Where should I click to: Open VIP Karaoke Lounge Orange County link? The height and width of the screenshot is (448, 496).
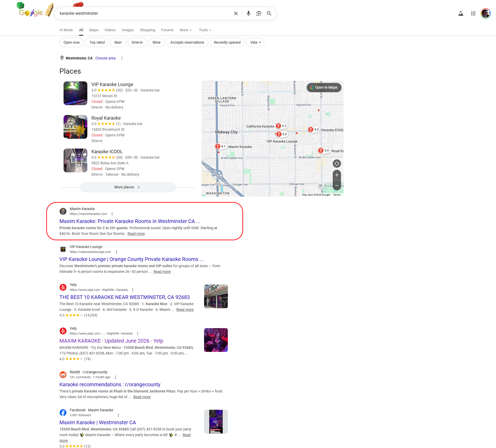point(131,259)
